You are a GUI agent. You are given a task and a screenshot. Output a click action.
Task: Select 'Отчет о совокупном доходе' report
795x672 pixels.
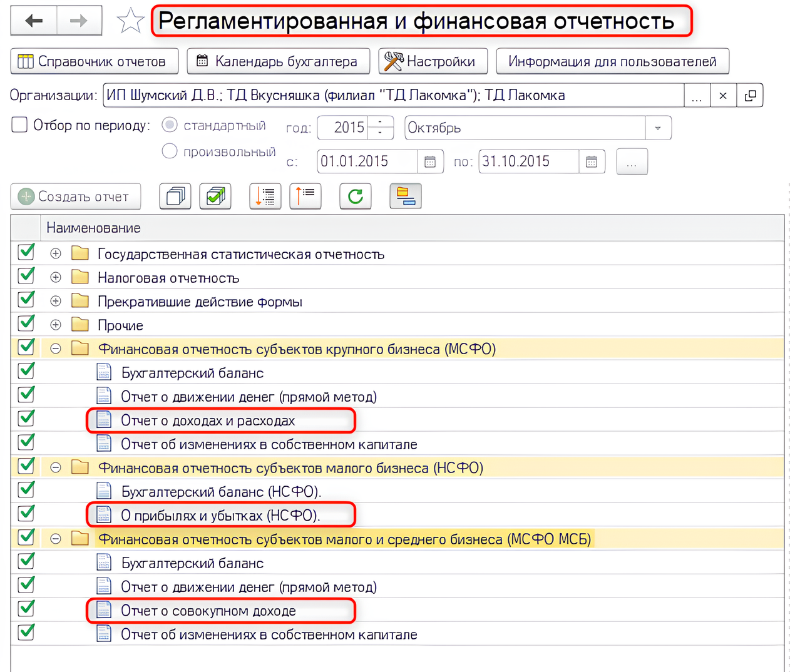coord(208,611)
